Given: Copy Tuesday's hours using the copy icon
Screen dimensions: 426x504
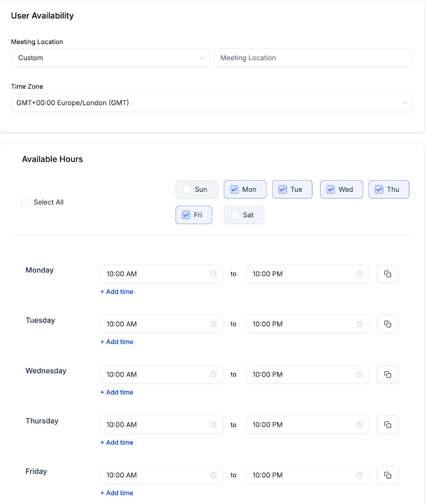Looking at the screenshot, I should [x=388, y=324].
